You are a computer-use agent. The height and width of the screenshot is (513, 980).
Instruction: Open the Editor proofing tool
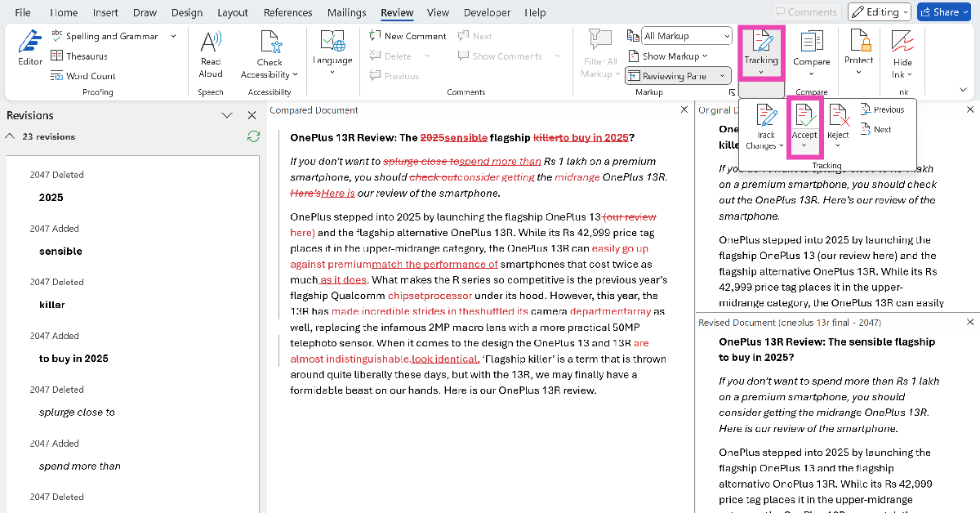pos(30,49)
